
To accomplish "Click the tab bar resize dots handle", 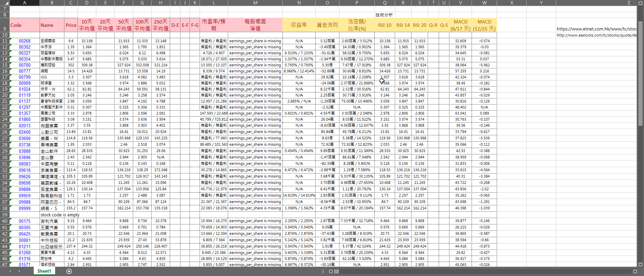I will click(323, 271).
